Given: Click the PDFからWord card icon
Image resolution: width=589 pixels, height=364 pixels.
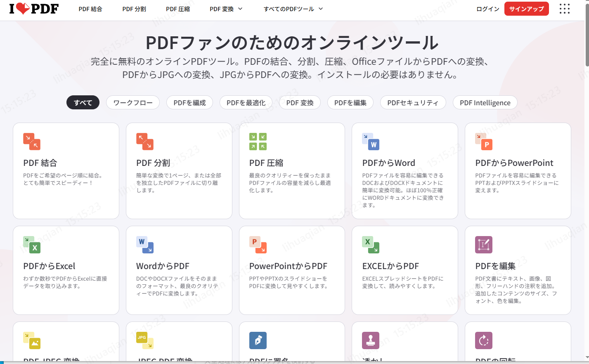Looking at the screenshot, I should tap(371, 142).
